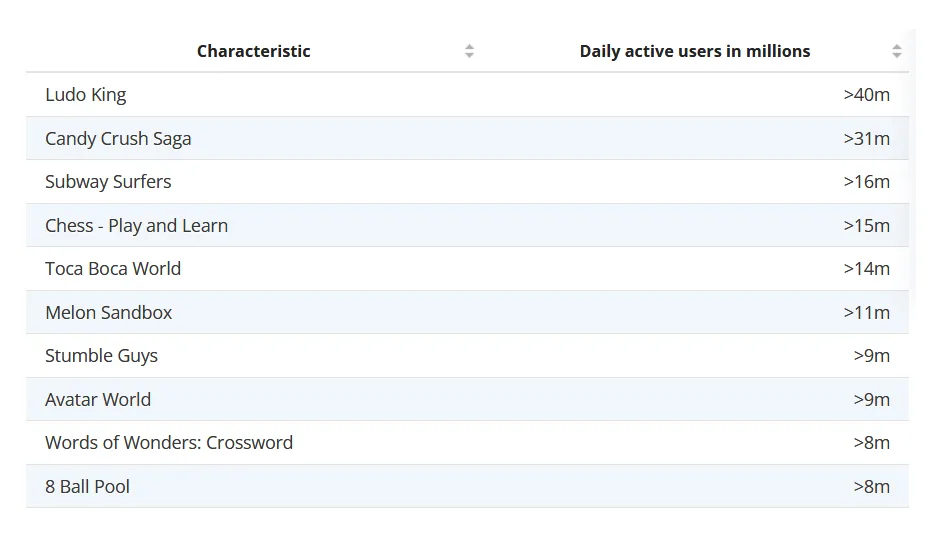
Task: Select the Toca Boca World row
Action: tap(113, 269)
